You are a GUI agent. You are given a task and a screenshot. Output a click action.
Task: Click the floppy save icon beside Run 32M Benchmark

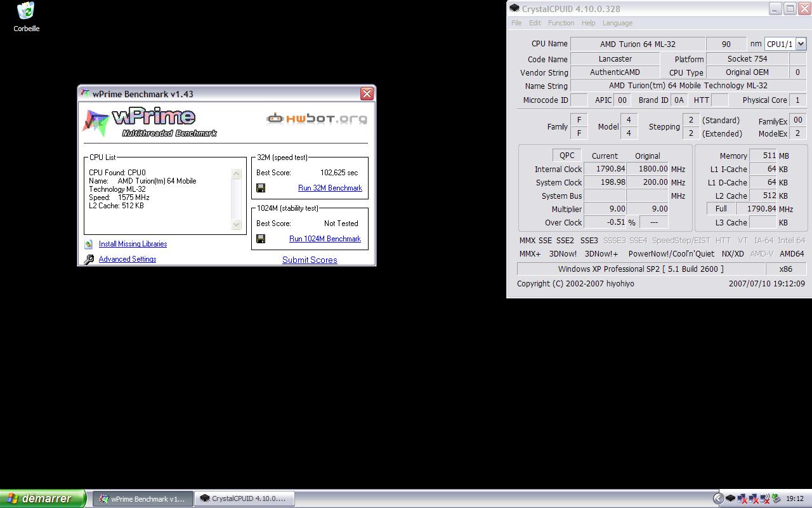261,188
